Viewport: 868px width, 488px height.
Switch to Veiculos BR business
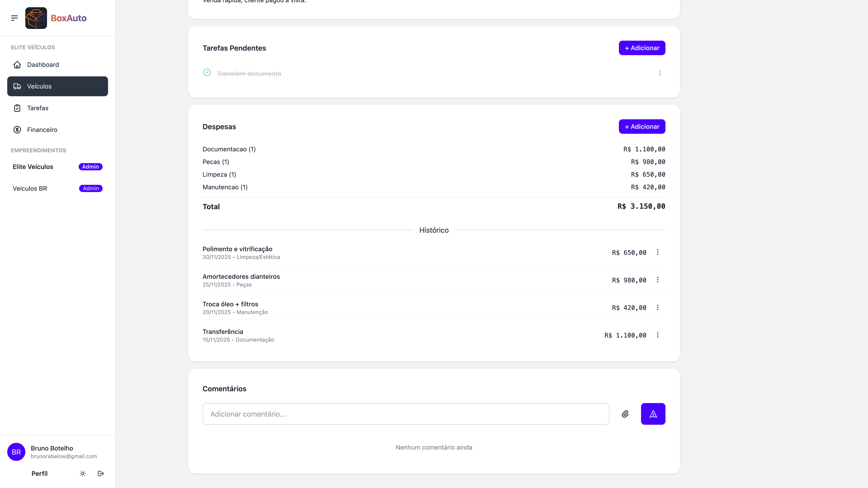[30, 189]
